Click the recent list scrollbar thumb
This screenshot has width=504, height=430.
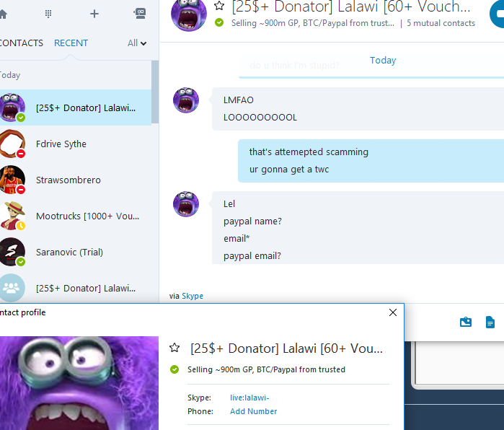[155, 92]
